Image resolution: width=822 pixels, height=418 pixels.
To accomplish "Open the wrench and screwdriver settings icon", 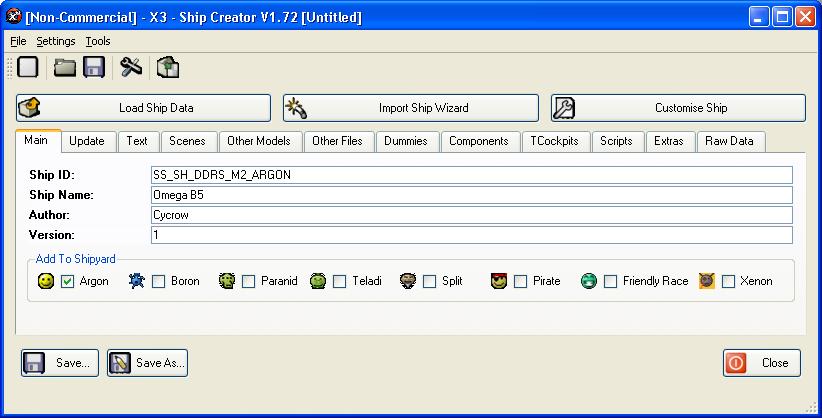I will coord(131,68).
